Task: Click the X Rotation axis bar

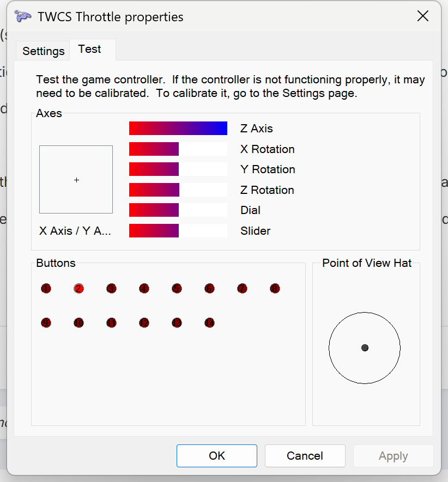Action: coord(178,149)
